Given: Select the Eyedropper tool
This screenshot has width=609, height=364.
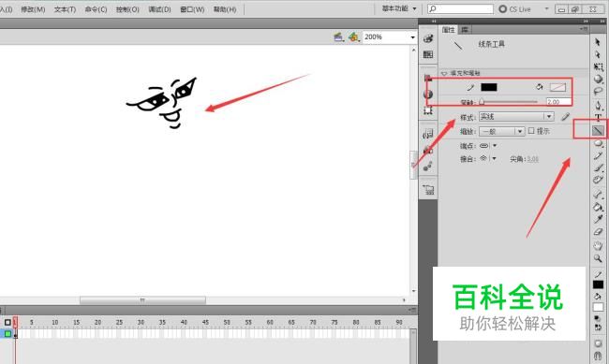Looking at the screenshot, I should [x=598, y=219].
